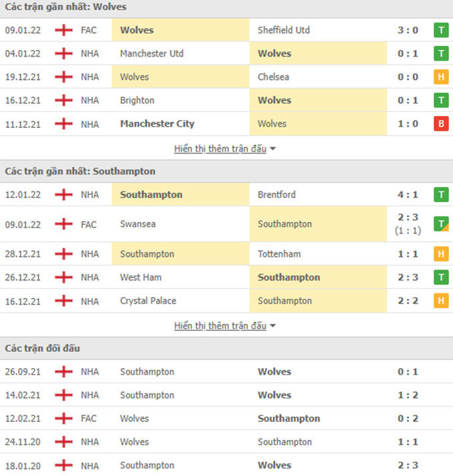453x476 pixels.
Task: Click flag icon in Southampton vs Brentford row
Action: 64,195
